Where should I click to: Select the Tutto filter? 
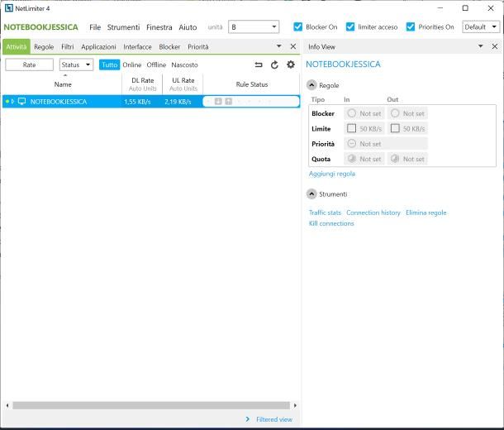[x=109, y=64]
